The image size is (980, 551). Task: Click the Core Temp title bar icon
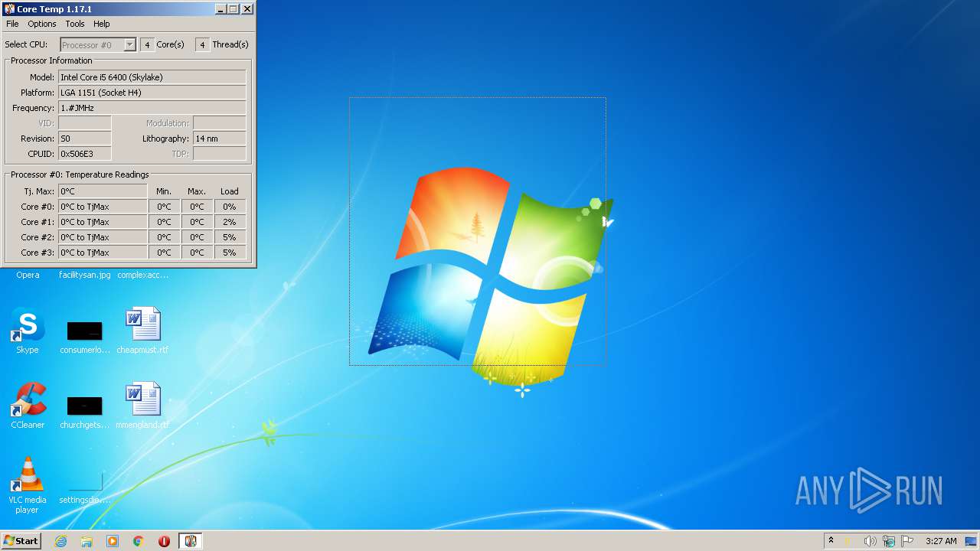(x=9, y=9)
